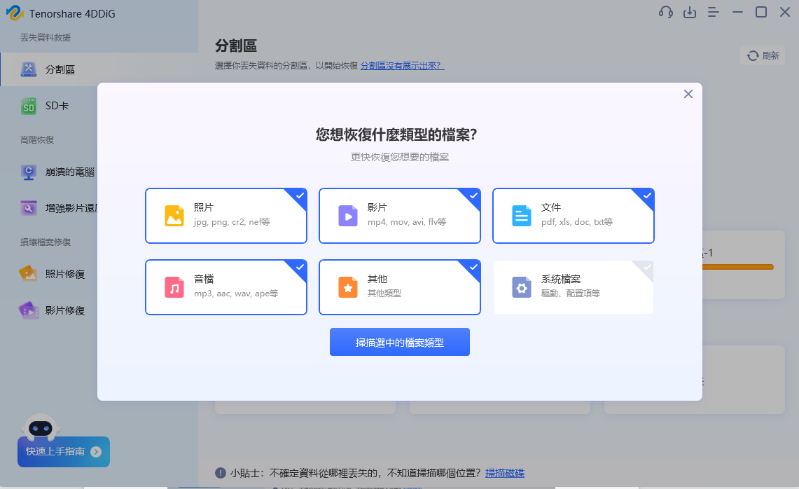Click the 驅動、配置項等 subtitle text
799x489 pixels.
coord(570,293)
